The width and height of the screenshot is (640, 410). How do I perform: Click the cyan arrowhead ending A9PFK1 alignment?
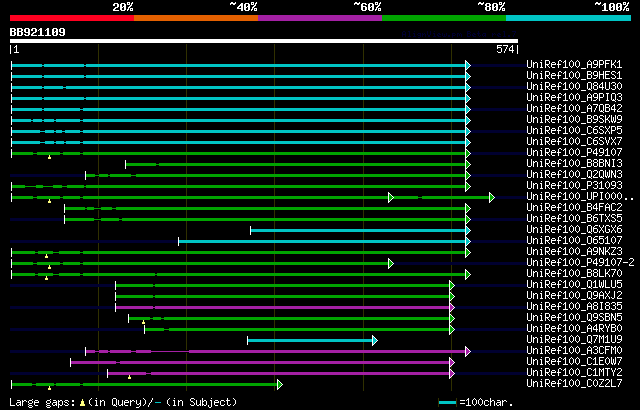click(468, 65)
